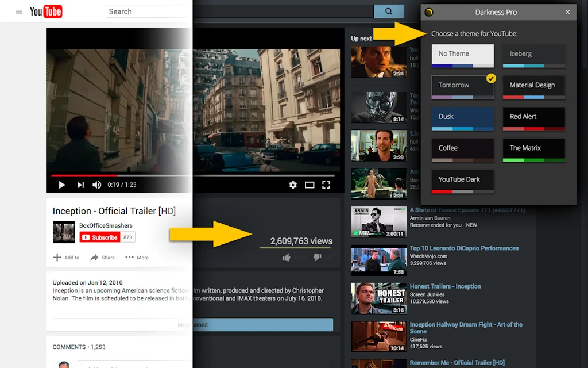Skip to next video in player
Screen dimensions: 588x368
tap(80, 185)
